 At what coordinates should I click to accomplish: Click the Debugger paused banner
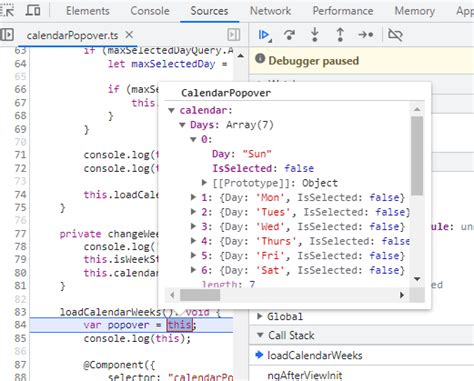[x=361, y=61]
